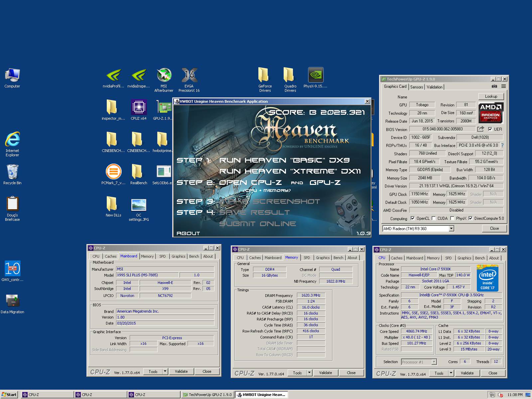
Task: Open Doug's Briefcase icon
Action: pyautogui.click(x=12, y=208)
